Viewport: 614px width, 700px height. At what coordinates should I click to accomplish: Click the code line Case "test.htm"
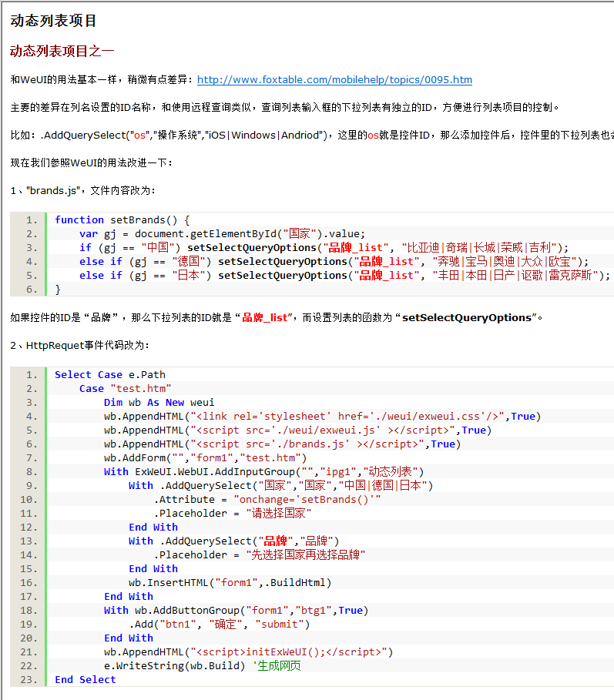[125, 388]
